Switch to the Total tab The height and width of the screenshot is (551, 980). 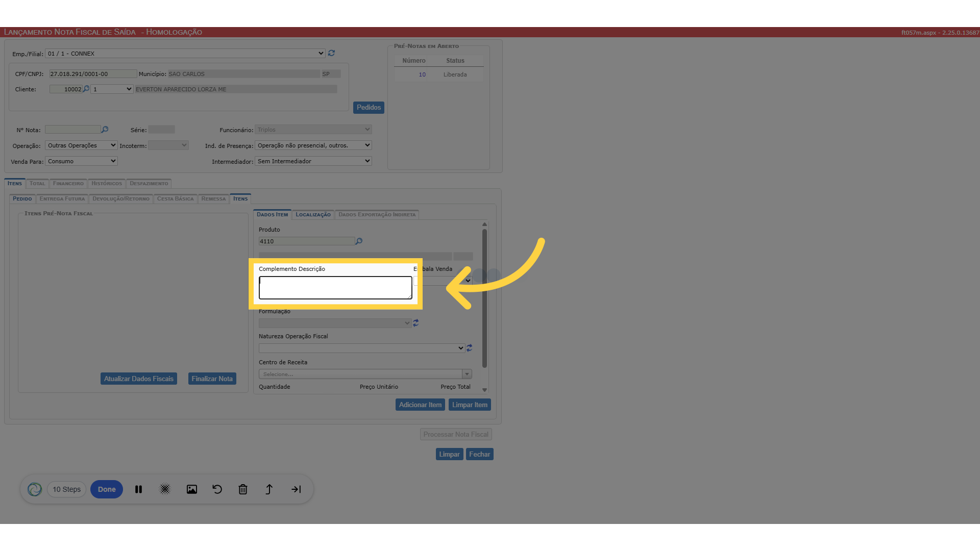(x=37, y=184)
